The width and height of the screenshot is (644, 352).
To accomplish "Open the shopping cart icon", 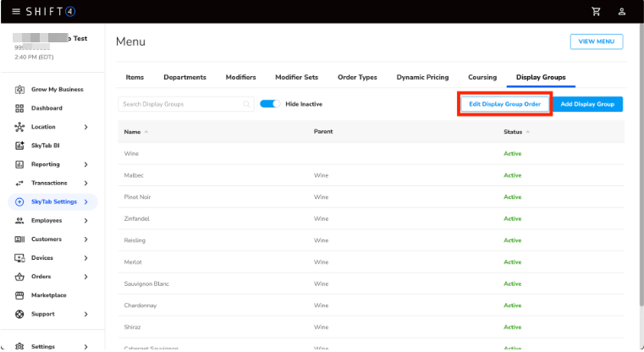I will (x=596, y=11).
